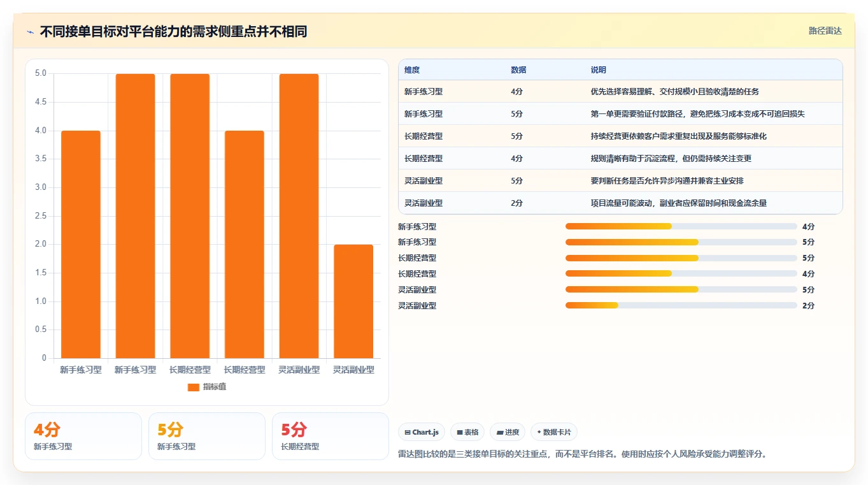
Task: Select the short 灵活副业型 bar at 2.0
Action: 353,301
